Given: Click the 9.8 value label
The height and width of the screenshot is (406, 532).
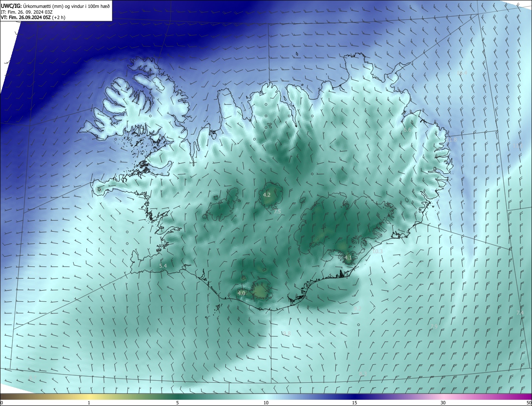Looking at the screenshot, I should tap(286, 333).
